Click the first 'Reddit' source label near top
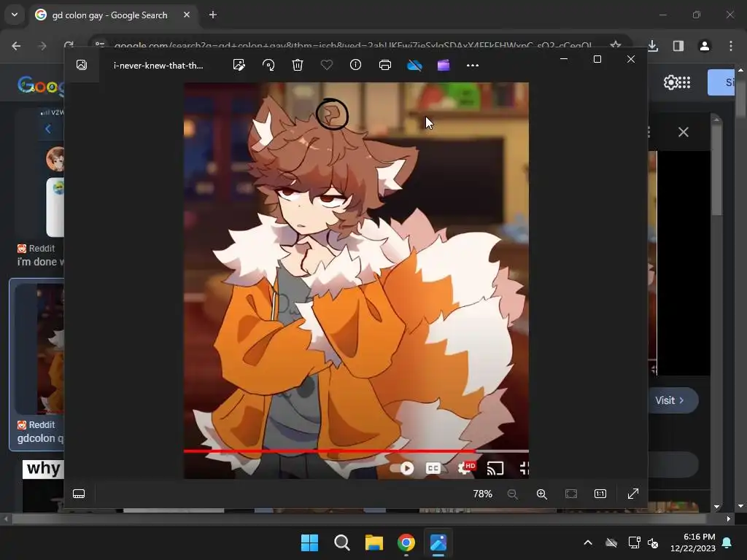The width and height of the screenshot is (747, 560). (x=42, y=248)
